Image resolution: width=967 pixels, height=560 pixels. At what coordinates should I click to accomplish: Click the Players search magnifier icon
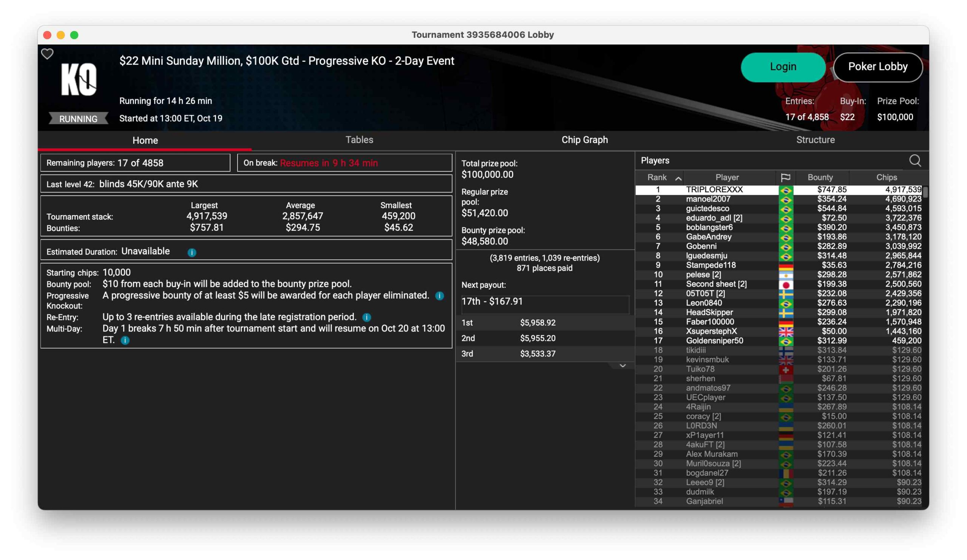click(x=915, y=160)
